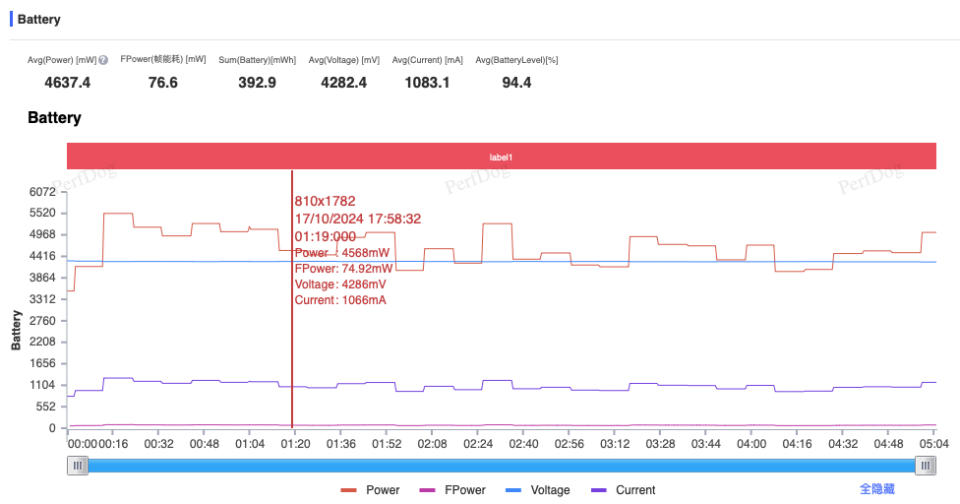Grab the left range slider handle

coord(78,466)
